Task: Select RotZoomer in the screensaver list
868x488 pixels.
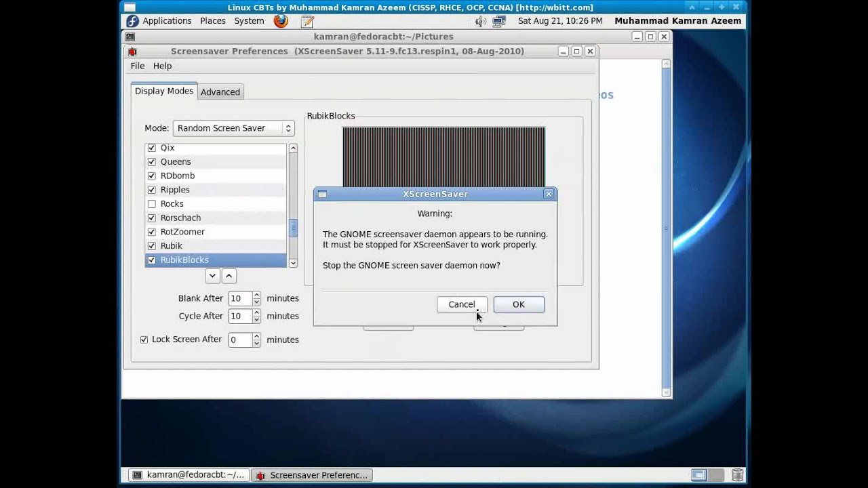Action: coord(182,232)
